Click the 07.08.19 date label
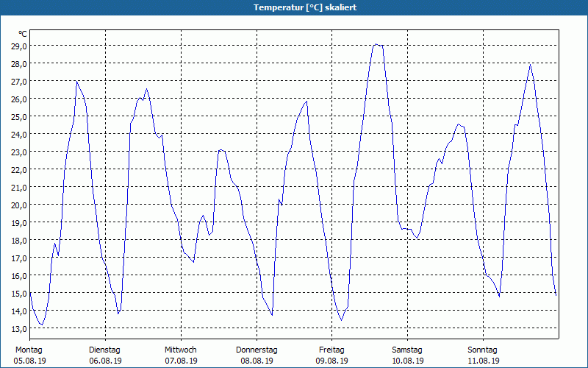 (181, 361)
